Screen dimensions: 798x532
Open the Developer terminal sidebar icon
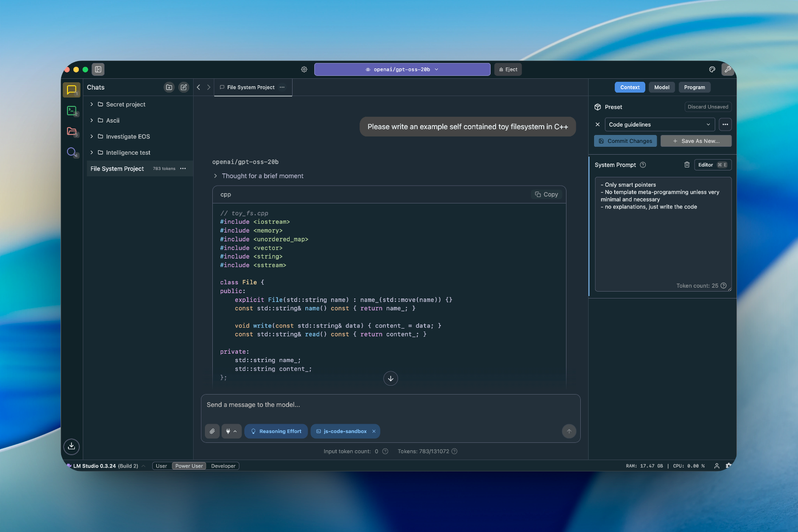click(72, 111)
